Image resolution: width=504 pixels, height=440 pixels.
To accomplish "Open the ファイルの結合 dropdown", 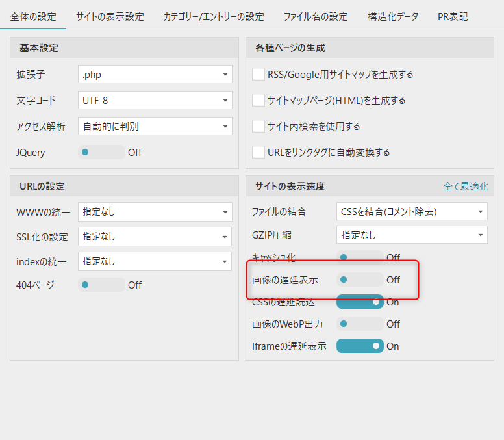I will point(412,211).
